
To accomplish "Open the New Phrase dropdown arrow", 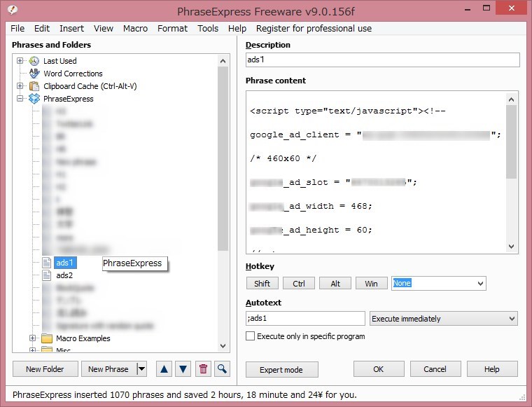I will (142, 369).
